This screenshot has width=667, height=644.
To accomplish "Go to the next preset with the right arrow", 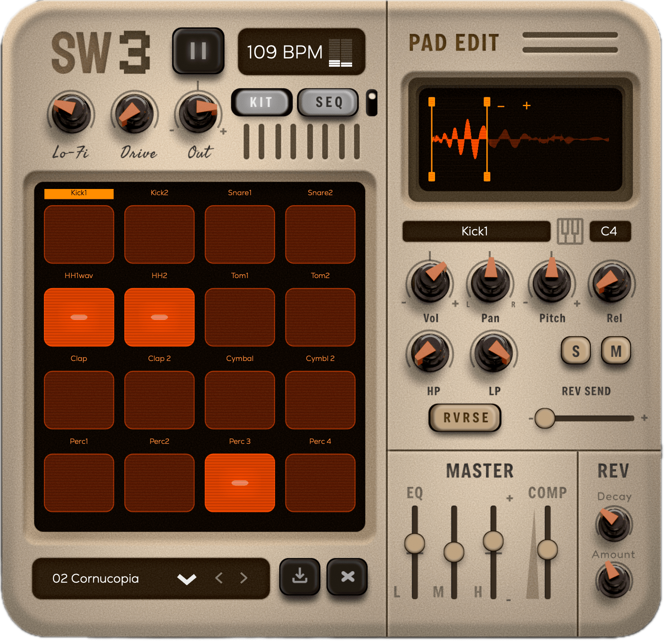I will point(244,579).
